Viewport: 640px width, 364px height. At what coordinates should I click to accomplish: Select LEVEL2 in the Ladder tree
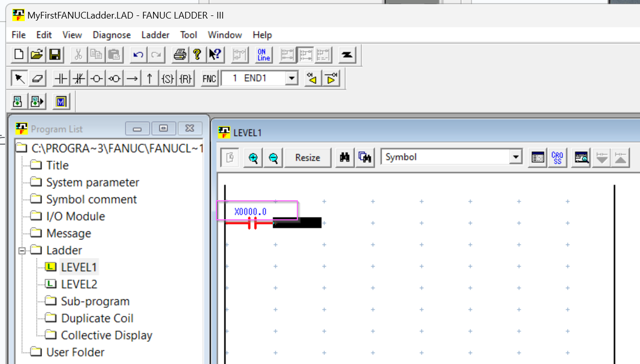79,284
